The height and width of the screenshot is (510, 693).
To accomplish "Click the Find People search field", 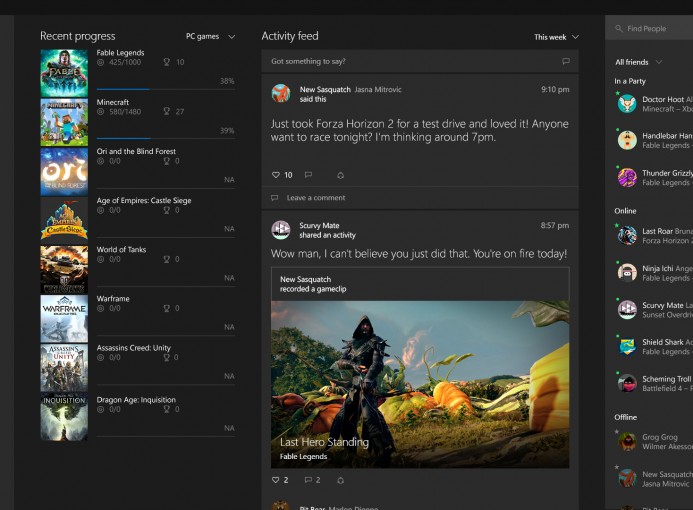I will coord(649,28).
